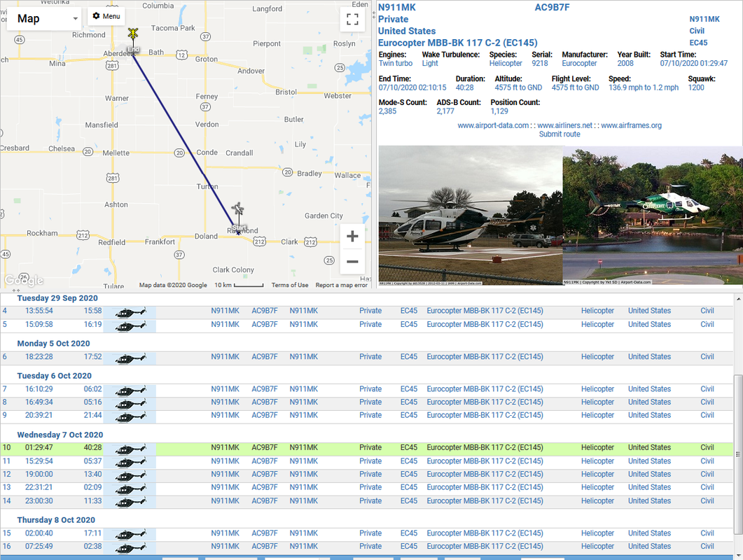Open the left helicopter photo on helipad
This screenshot has width=743, height=560.
(471, 216)
